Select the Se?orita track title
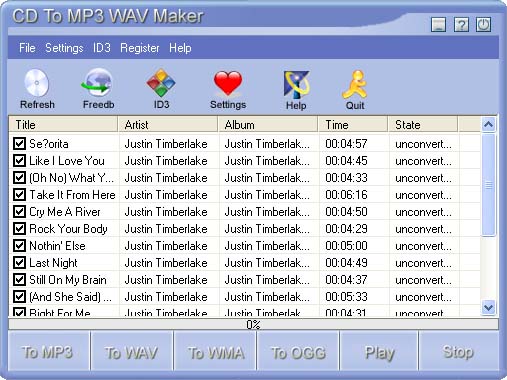The width and height of the screenshot is (507, 380). pyautogui.click(x=49, y=144)
